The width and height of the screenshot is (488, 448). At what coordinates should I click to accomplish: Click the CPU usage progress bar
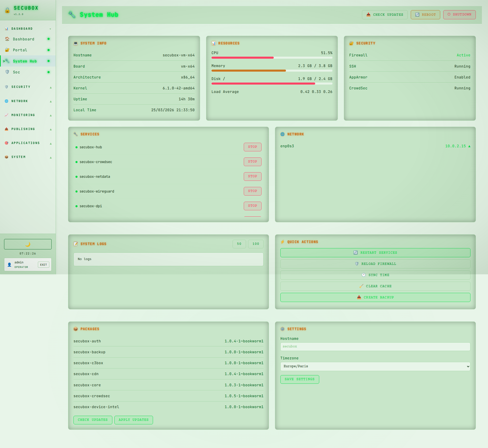(x=272, y=58)
